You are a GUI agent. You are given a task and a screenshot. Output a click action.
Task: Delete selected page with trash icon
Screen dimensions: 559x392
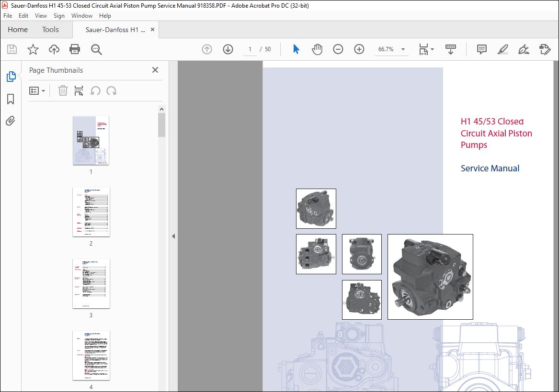pos(63,91)
